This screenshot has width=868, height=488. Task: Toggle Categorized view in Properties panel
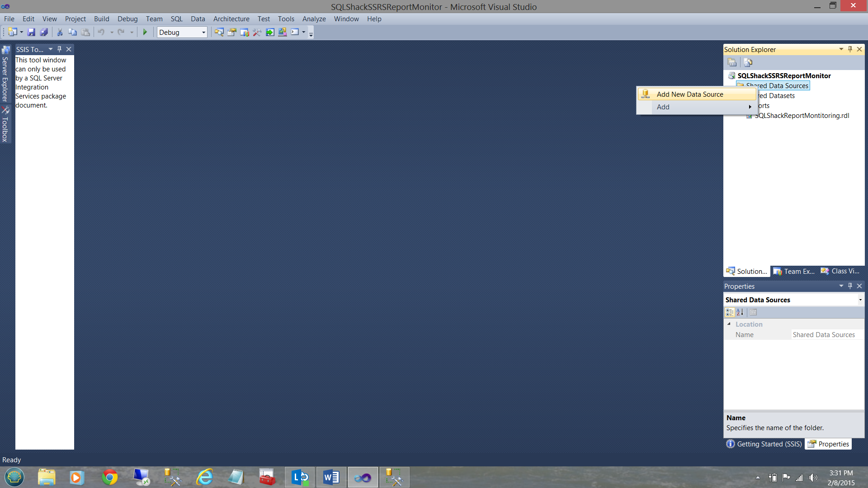pos(729,312)
